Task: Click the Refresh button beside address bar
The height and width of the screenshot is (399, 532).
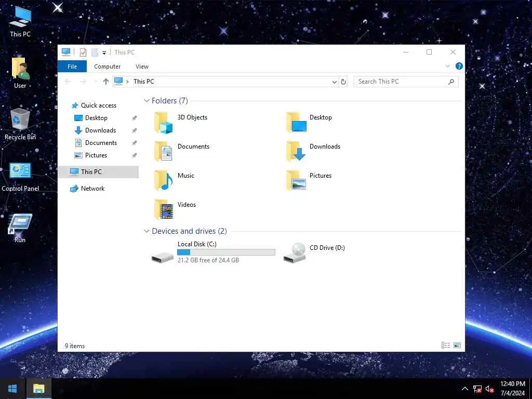Action: point(343,82)
